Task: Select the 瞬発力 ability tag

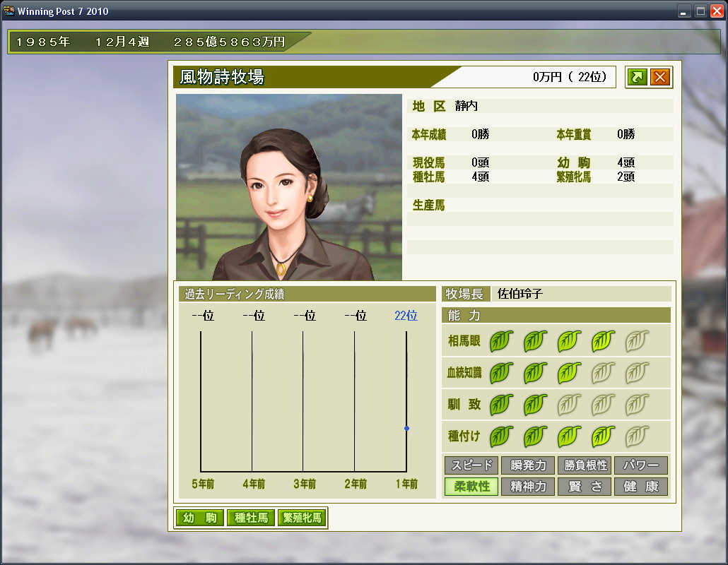Action: (x=529, y=465)
